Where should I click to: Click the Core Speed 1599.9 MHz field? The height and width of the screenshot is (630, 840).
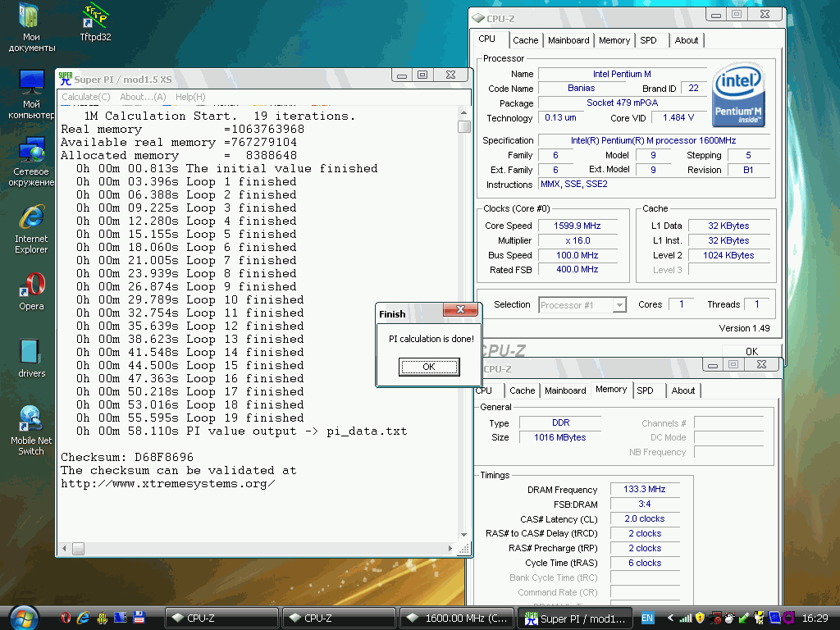[577, 226]
